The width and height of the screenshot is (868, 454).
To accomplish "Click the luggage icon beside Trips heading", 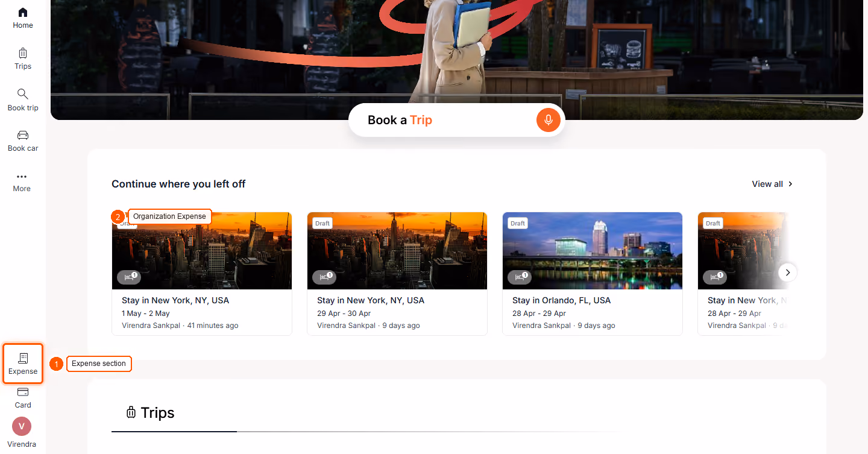I will click(x=131, y=412).
